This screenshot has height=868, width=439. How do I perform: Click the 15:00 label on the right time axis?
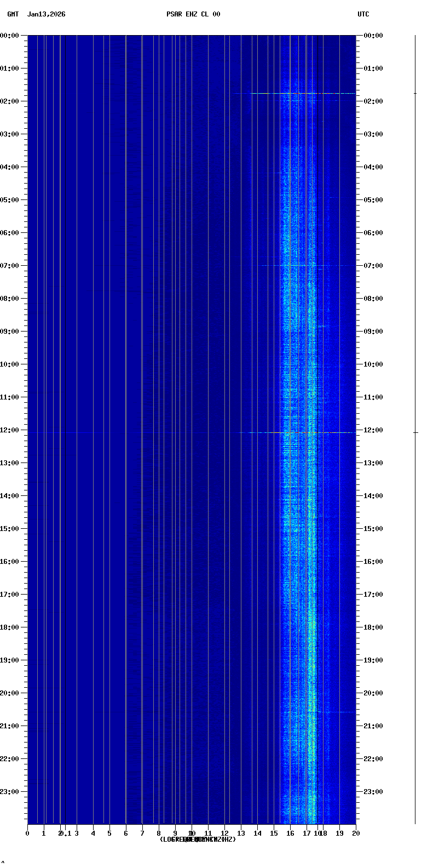point(373,529)
